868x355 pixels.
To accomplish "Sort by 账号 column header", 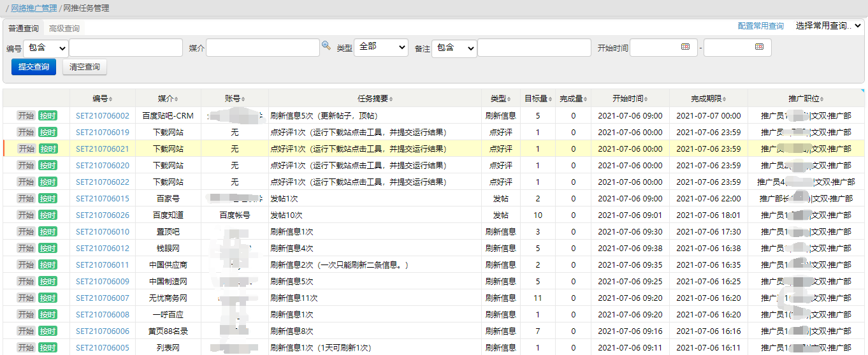I will click(x=235, y=98).
